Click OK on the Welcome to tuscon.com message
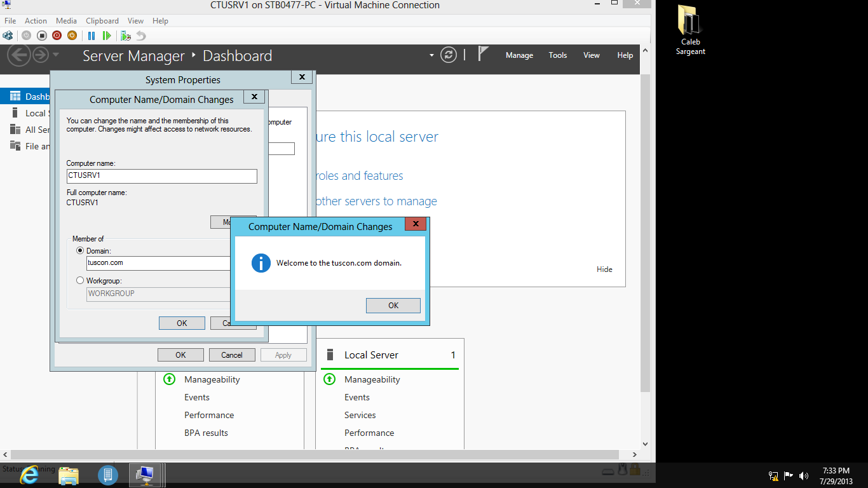This screenshot has width=868, height=488. 393,306
